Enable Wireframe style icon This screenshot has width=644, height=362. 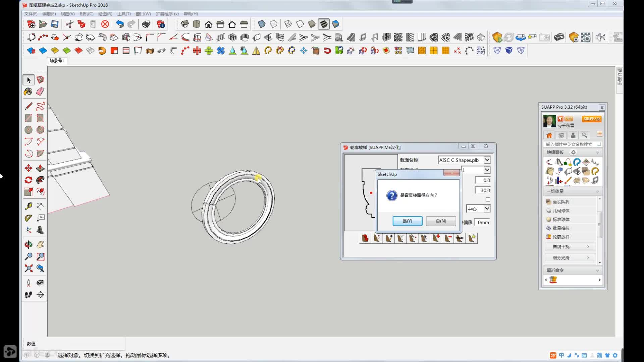pos(288,24)
